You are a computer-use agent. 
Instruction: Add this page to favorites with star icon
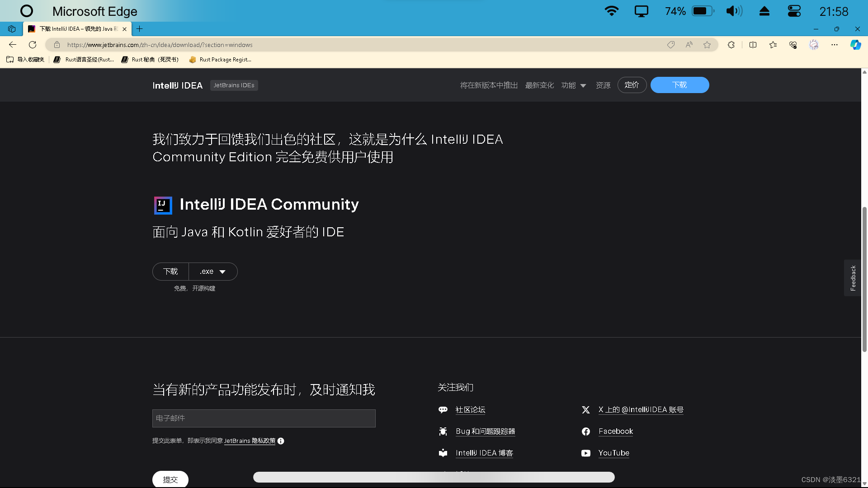(x=707, y=45)
